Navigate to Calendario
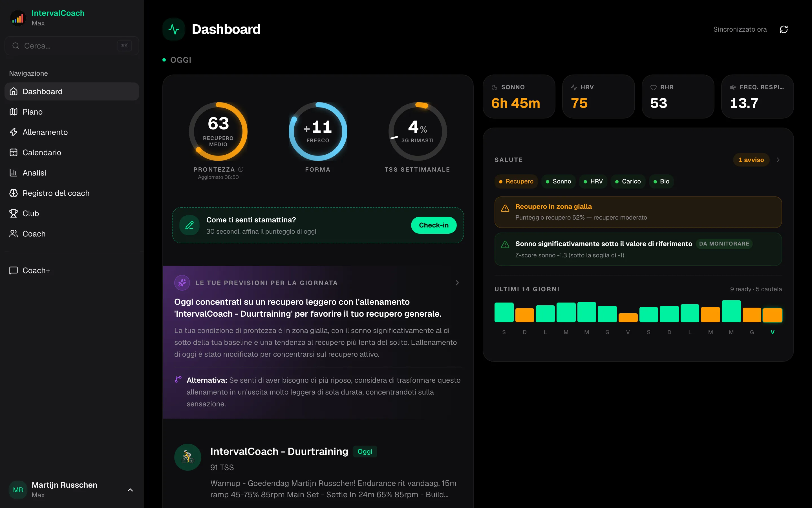 click(x=72, y=152)
